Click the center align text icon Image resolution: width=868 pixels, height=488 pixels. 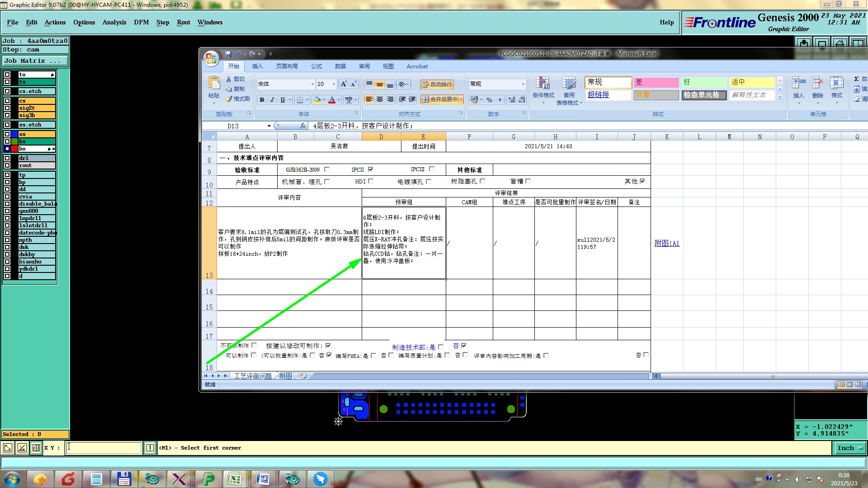tap(380, 99)
